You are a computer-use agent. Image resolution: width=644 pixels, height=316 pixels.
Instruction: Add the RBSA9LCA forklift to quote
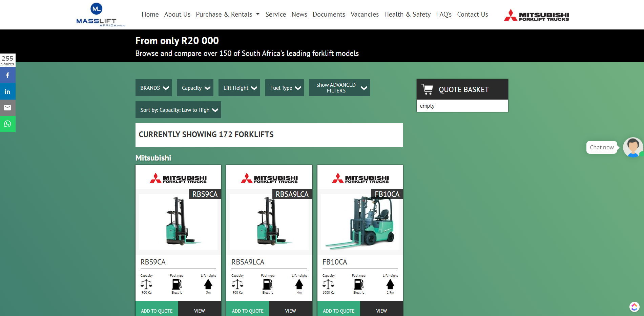click(248, 309)
